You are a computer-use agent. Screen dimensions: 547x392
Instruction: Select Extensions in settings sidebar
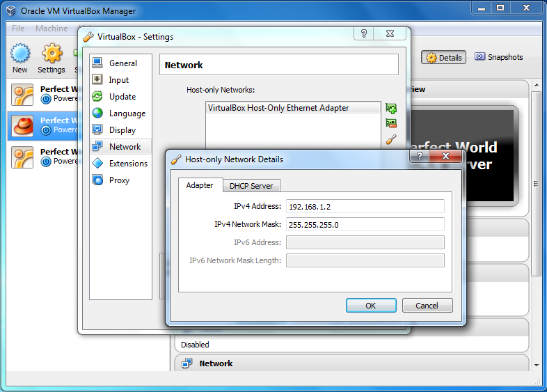(x=120, y=164)
